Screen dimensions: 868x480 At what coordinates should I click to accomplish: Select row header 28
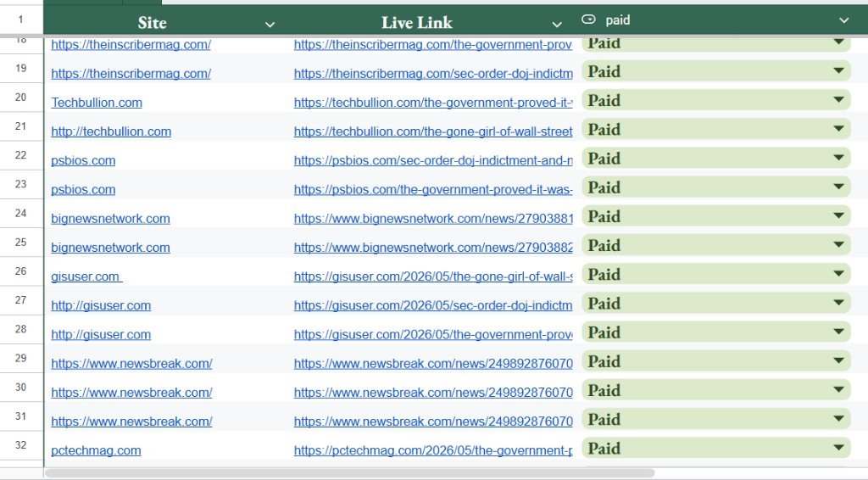(x=21, y=329)
